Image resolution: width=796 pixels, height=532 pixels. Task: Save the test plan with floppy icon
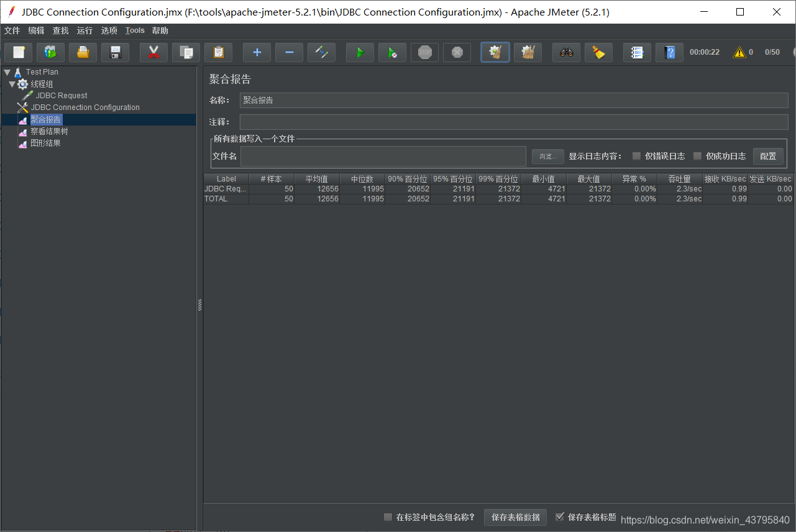pos(115,52)
